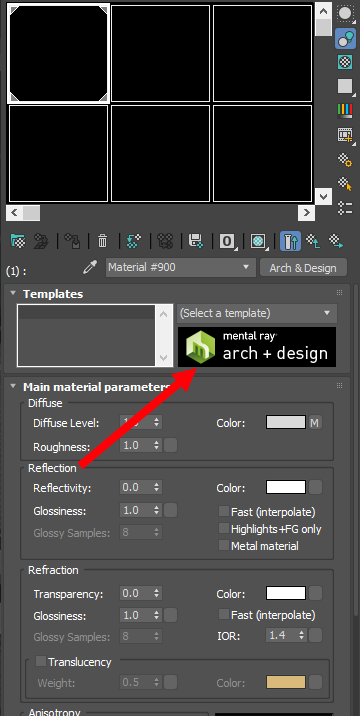Viewport: 360px width, 716px height.
Task: Click the M map button beside Diffuse Color
Action: click(x=315, y=422)
